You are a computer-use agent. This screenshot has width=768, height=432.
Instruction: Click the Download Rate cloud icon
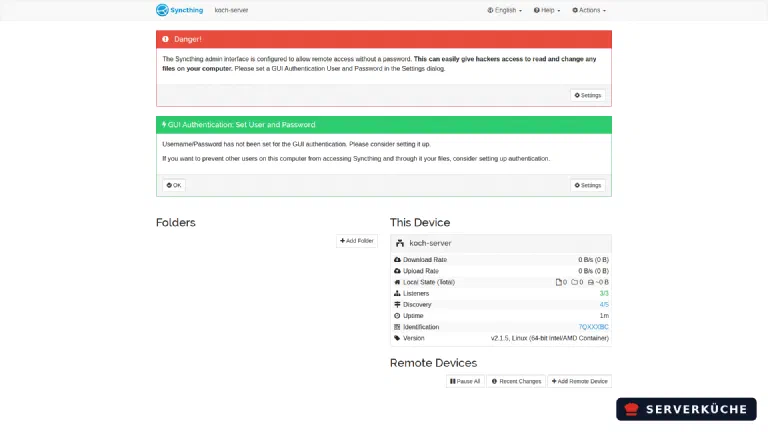click(397, 260)
